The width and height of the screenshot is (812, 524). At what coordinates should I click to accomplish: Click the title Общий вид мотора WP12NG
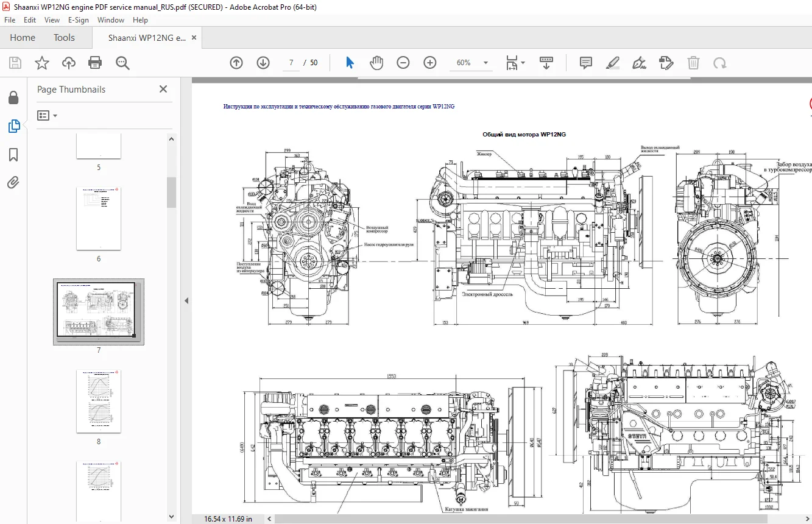[524, 134]
